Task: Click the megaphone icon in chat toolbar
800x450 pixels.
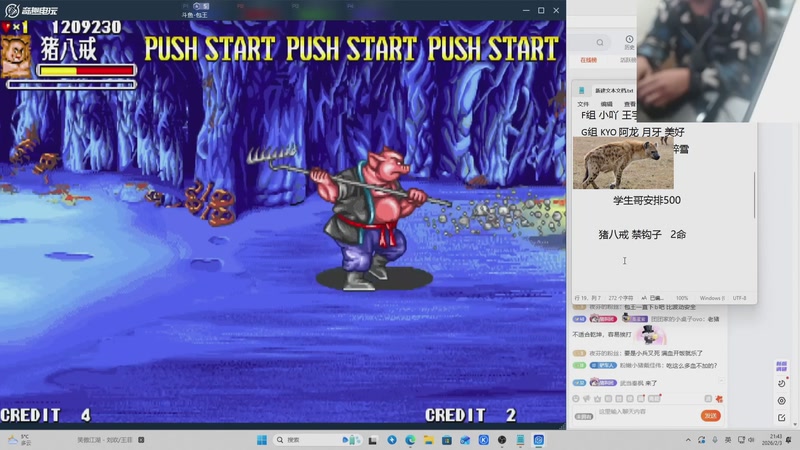Action: tap(587, 398)
